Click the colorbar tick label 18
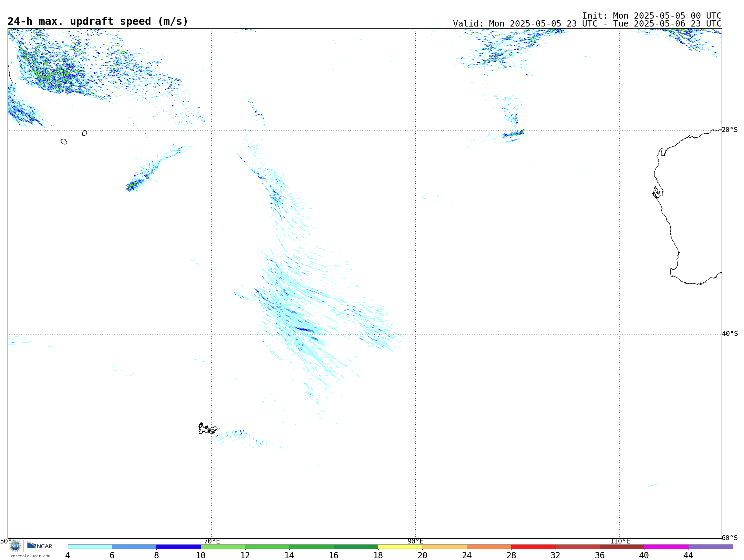The width and height of the screenshot is (744, 560). coord(378,555)
